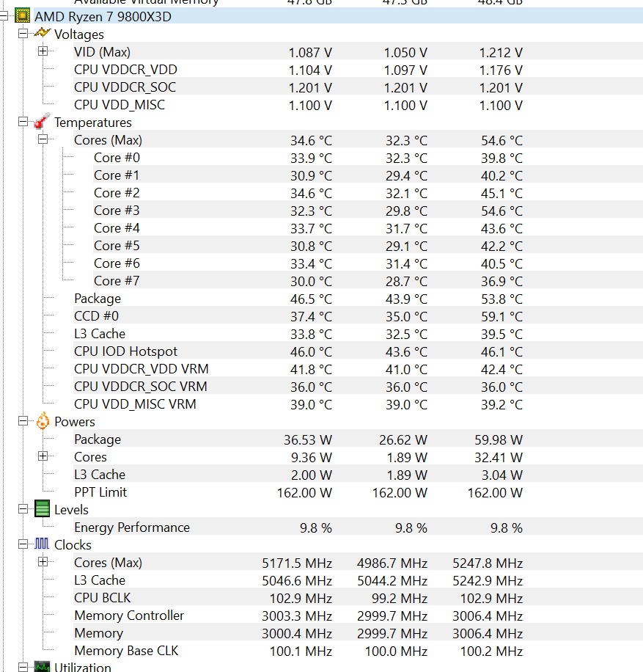Click the 54.6 °C Core #3 max value
The height and width of the screenshot is (672, 643).
[x=501, y=211]
